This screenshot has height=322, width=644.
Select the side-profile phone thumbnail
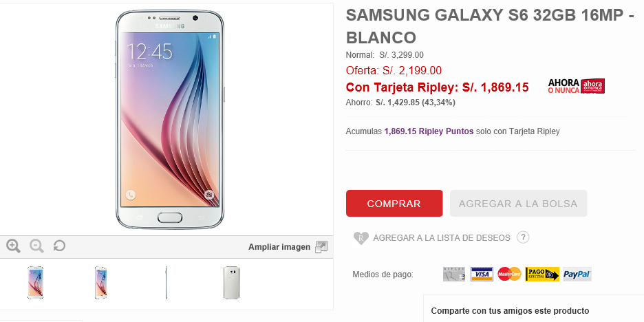click(167, 283)
